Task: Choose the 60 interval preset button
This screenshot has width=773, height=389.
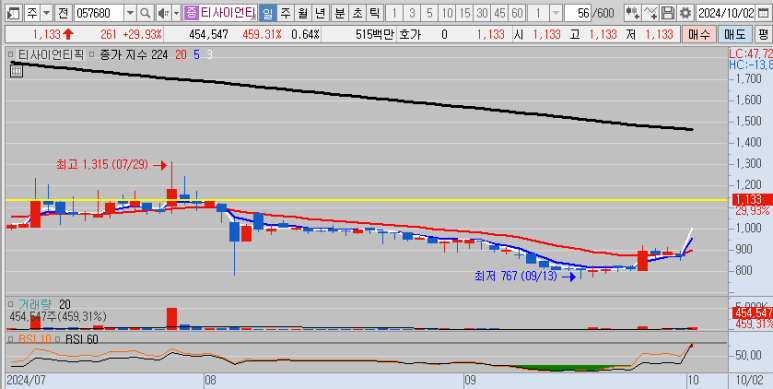Action: (x=517, y=13)
